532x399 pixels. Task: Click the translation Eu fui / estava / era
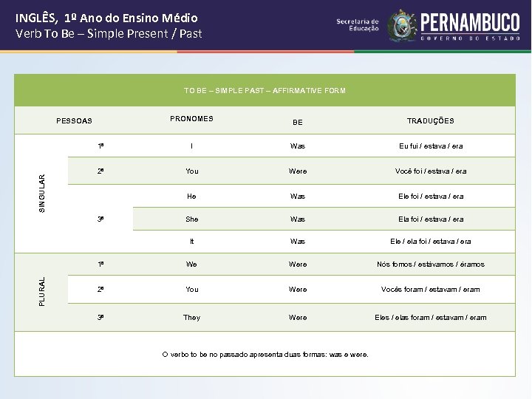[431, 146]
